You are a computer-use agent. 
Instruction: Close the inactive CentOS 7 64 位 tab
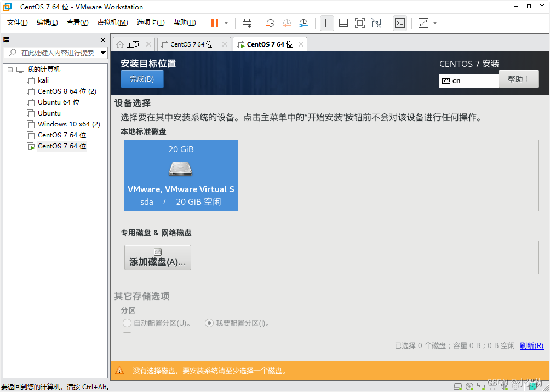click(225, 44)
